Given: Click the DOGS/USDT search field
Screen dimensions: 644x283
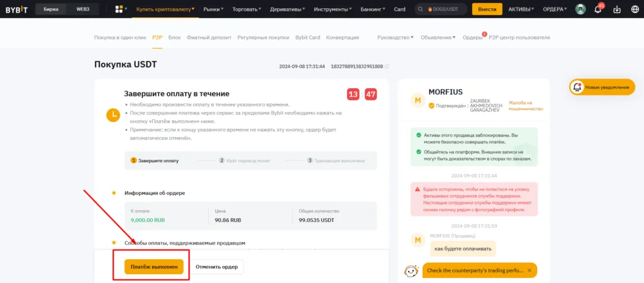Looking at the screenshot, I should (x=441, y=9).
